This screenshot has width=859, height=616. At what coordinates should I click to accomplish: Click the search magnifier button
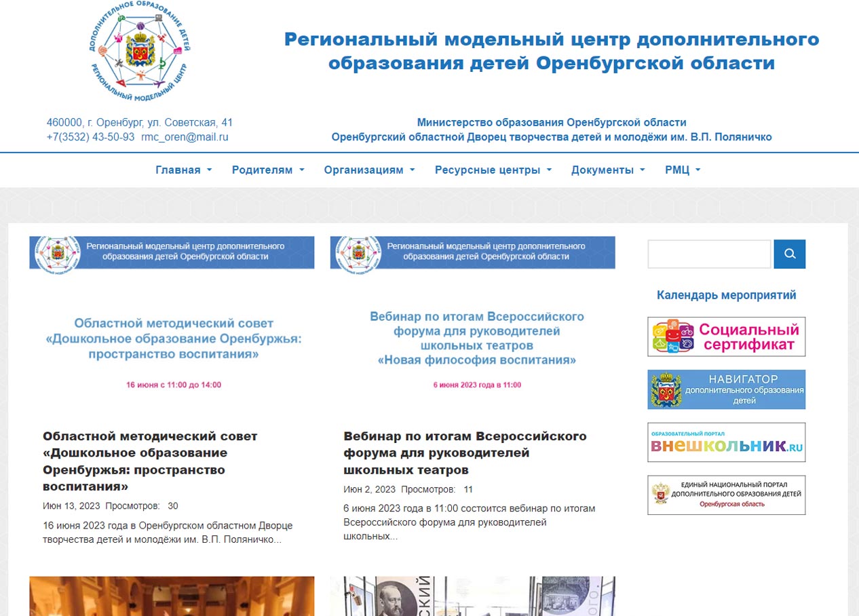pyautogui.click(x=789, y=254)
